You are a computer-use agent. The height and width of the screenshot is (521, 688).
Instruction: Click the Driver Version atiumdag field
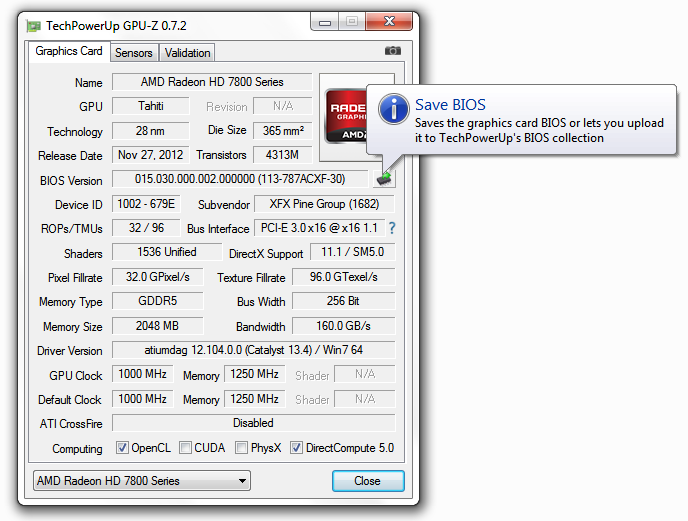coord(254,350)
